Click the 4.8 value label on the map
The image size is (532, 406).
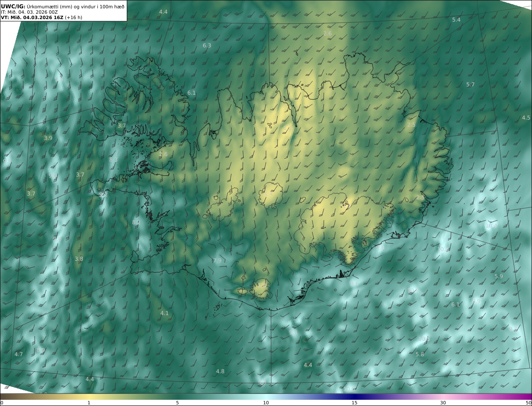click(x=220, y=372)
